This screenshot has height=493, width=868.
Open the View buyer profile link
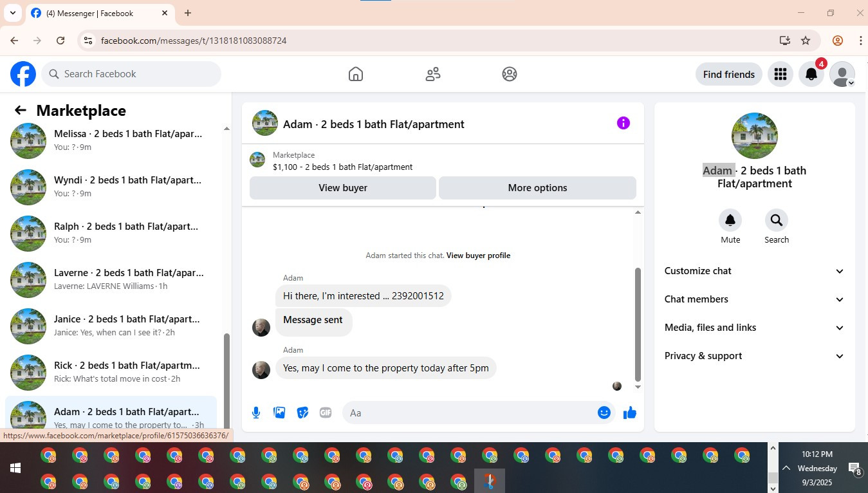(x=478, y=256)
